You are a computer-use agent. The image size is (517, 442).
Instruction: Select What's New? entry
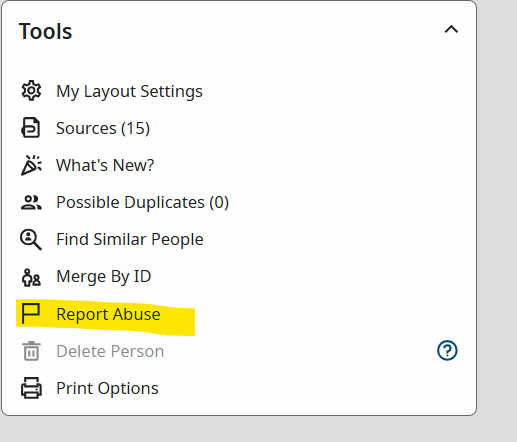pos(105,165)
